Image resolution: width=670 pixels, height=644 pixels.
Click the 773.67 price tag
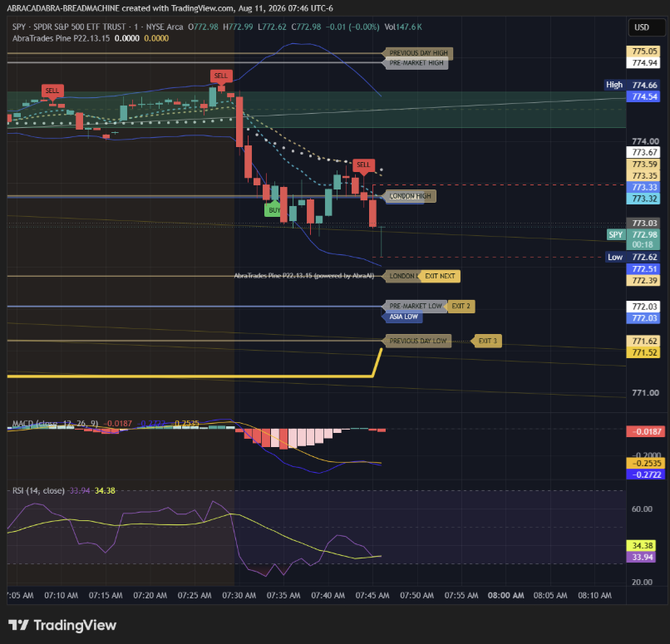pos(643,152)
